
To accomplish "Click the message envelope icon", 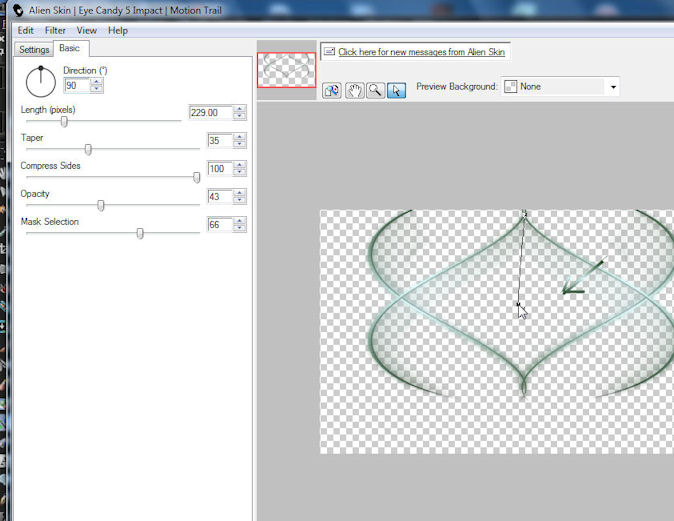I will (x=329, y=52).
